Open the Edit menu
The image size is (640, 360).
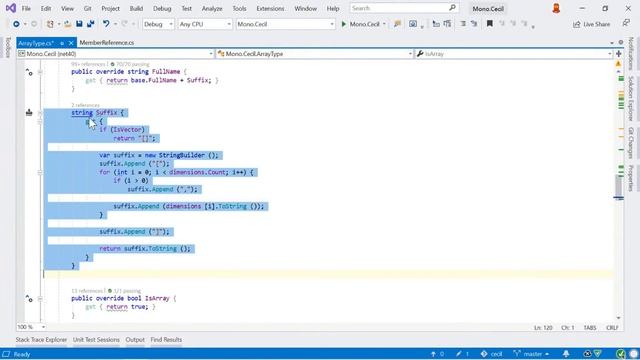point(46,8)
